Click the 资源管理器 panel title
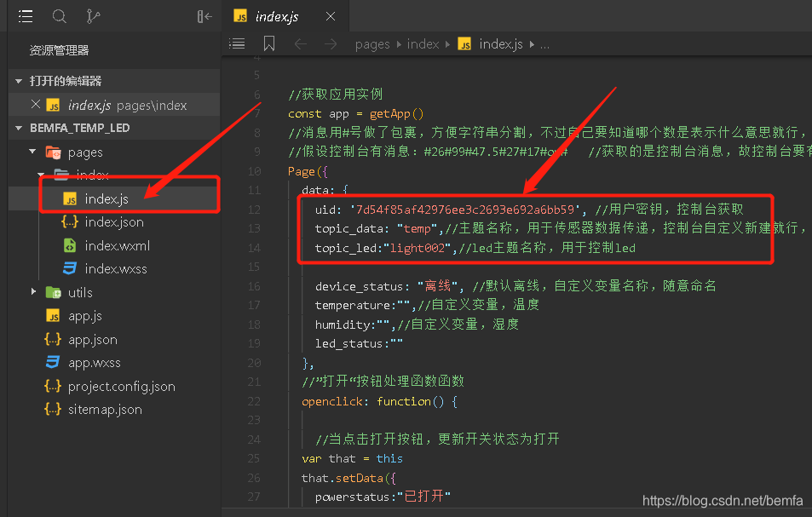Screen dimensions: 812x517 tap(59, 50)
